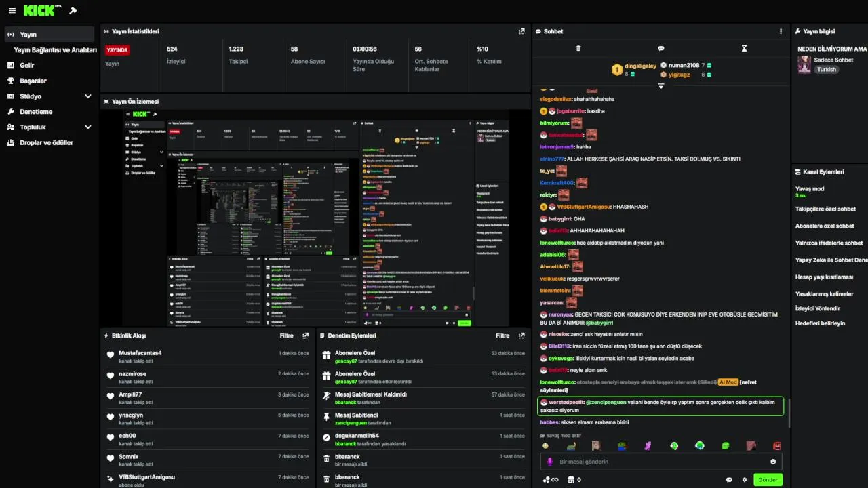Click the Turkish language tag
This screenshot has width=868, height=488.
[x=826, y=69]
